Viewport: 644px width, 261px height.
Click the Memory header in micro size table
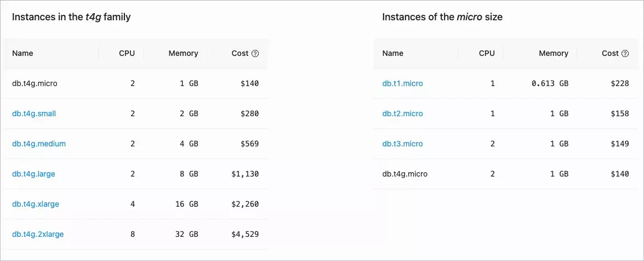click(x=554, y=54)
